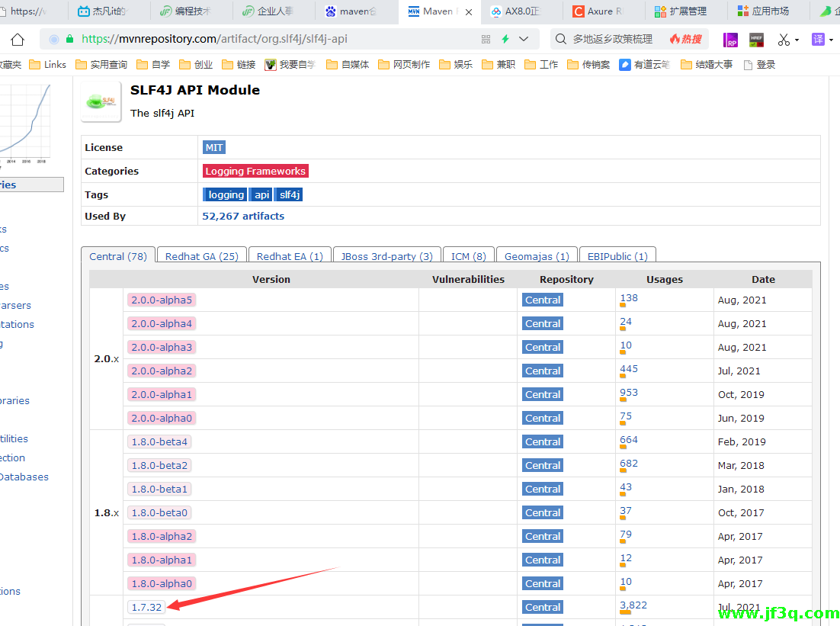Screen dimensions: 840x626
Task: Click the search magnifier icon
Action: [560, 39]
